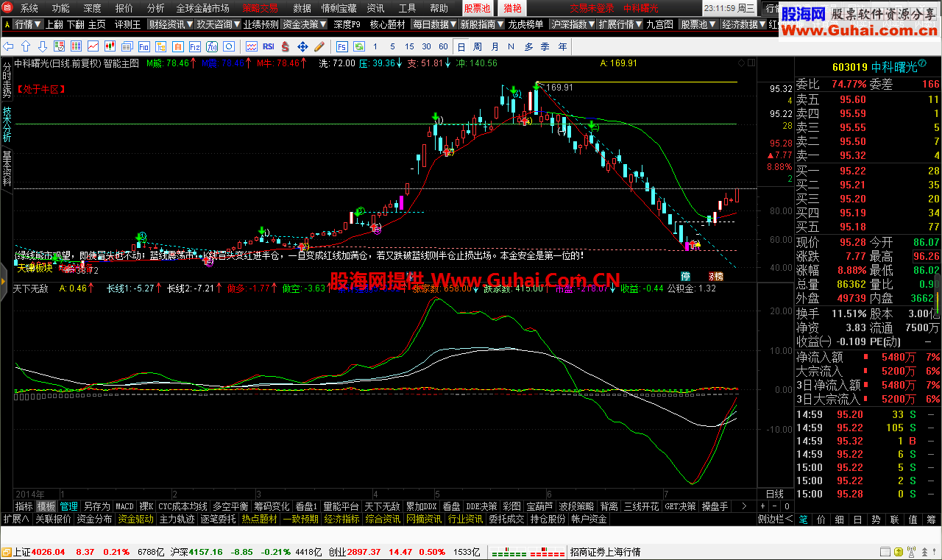The width and height of the screenshot is (942, 560).
Task: Click the circle O toolbar icon
Action: 228,46
